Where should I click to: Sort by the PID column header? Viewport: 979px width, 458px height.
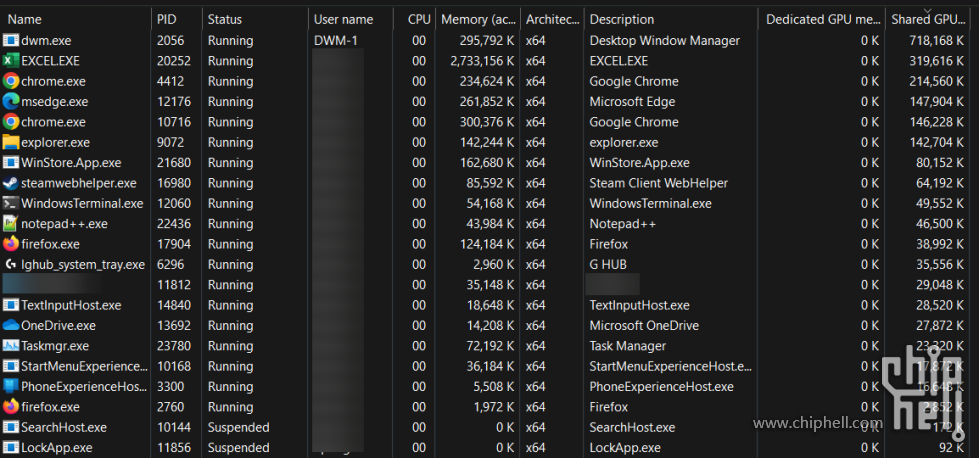pos(177,19)
